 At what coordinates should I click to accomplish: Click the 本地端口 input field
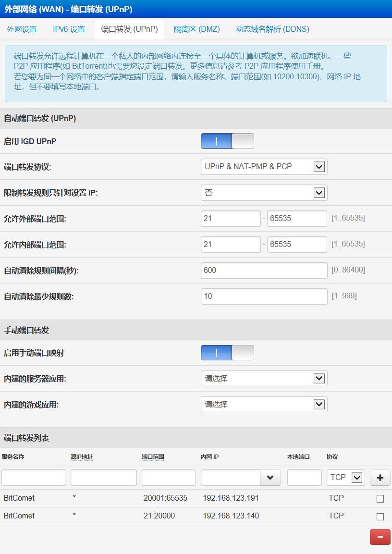coord(304,478)
